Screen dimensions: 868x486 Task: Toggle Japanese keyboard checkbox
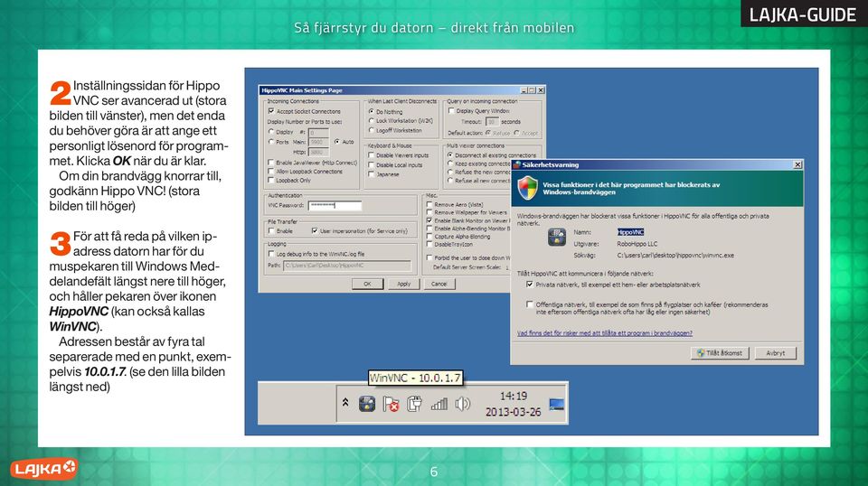click(371, 174)
